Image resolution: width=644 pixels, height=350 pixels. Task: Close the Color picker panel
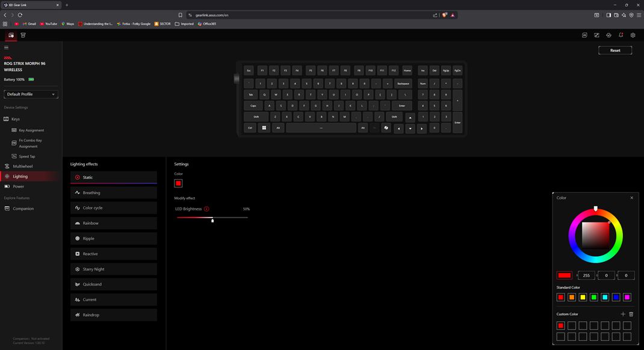click(x=632, y=198)
